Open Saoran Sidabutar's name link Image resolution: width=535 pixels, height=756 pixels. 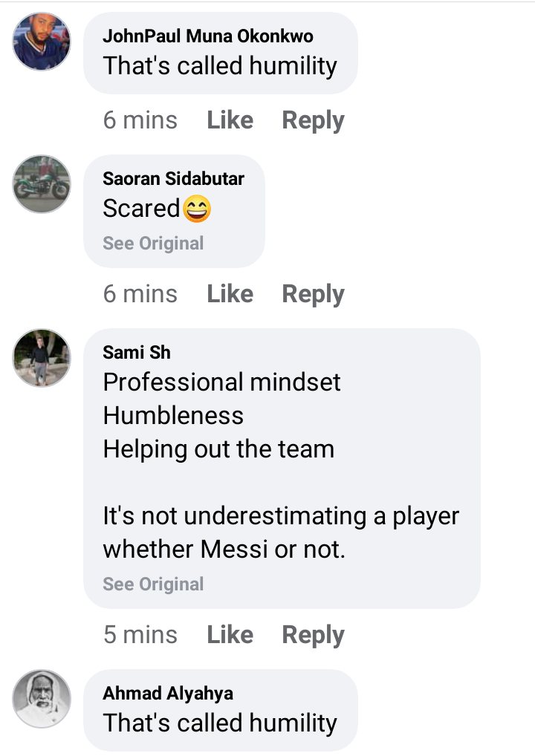tap(173, 179)
